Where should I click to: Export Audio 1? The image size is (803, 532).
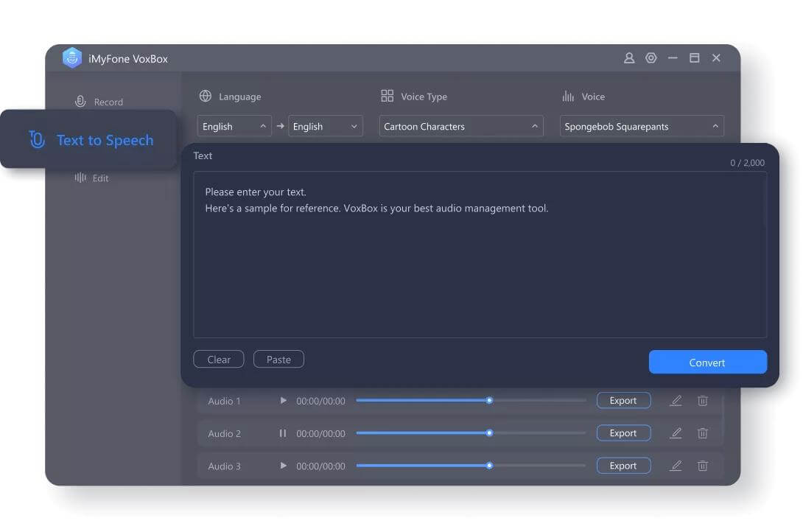pyautogui.click(x=623, y=400)
